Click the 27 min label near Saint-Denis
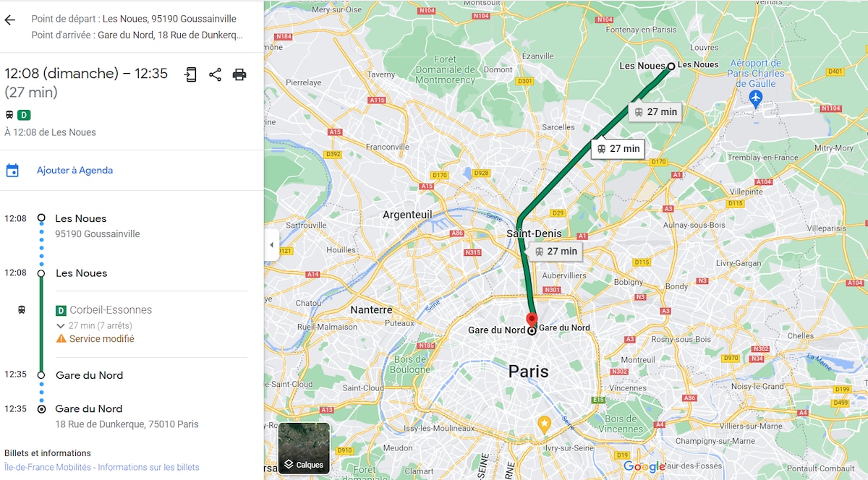Viewport: 868px width, 480px height. coord(556,252)
